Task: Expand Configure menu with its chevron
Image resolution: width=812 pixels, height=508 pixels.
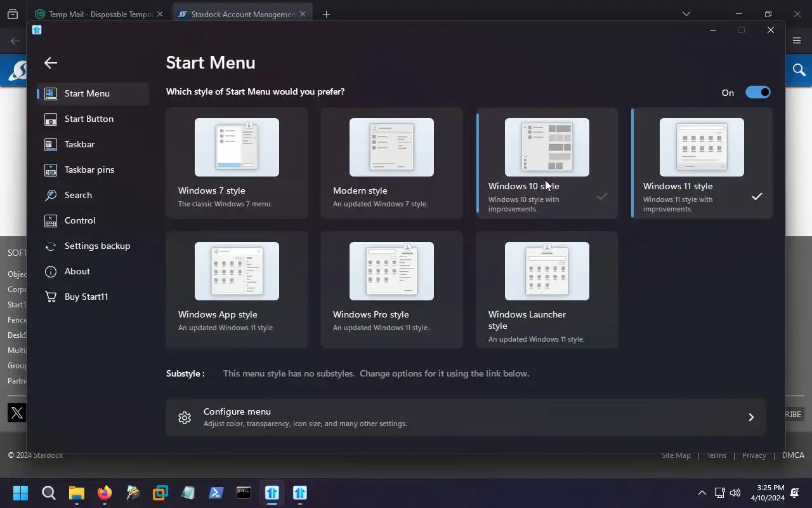Action: (x=751, y=417)
